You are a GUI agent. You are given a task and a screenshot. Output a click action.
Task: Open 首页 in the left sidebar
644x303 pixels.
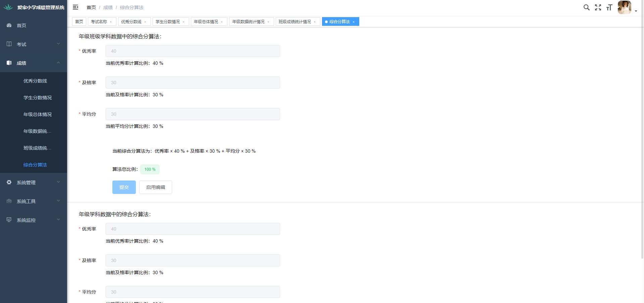click(34, 25)
